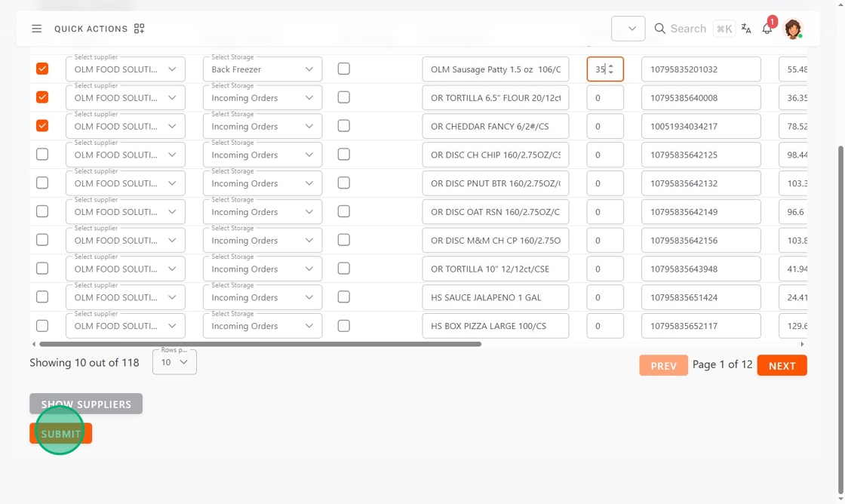
Task: Open the empty dropdown in top bar
Action: (x=628, y=29)
